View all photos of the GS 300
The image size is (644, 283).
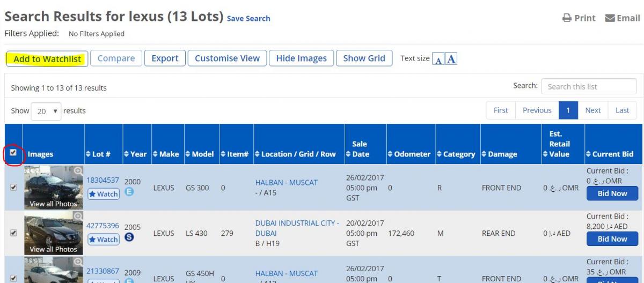coord(53,204)
